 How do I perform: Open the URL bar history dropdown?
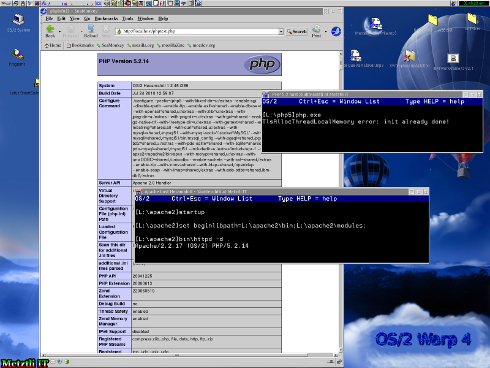(281, 32)
